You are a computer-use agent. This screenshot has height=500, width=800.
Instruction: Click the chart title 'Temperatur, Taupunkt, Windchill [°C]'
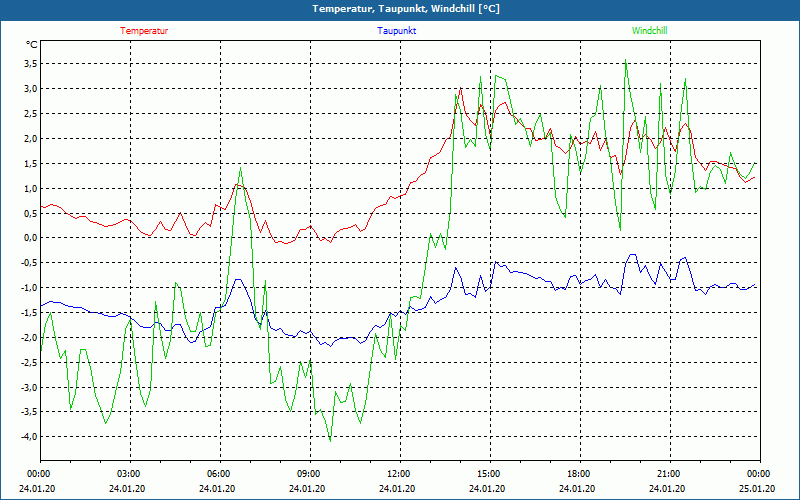click(x=406, y=9)
